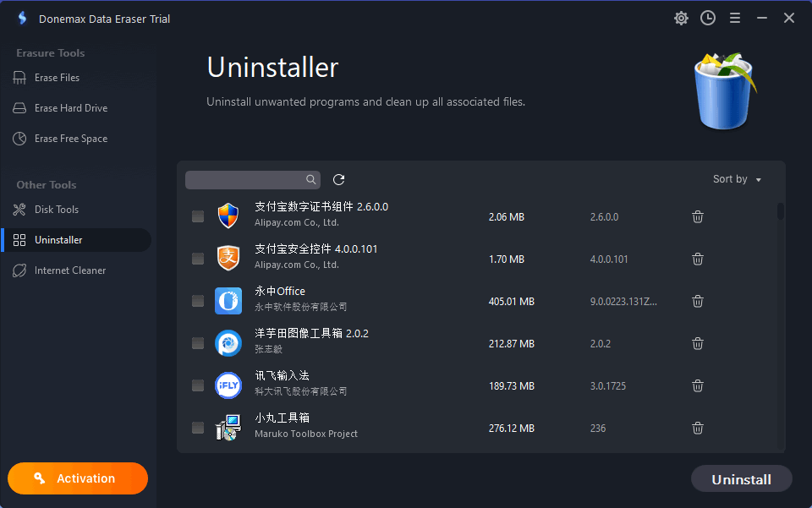Screen dimensions: 812x508
Task: Click the 2.06 MB size value
Action: coord(507,217)
